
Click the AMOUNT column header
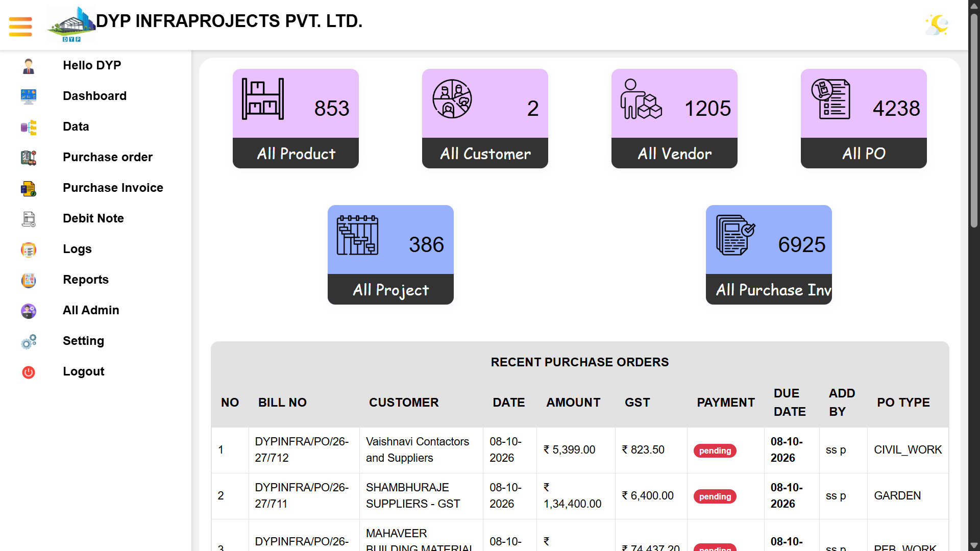click(x=573, y=403)
